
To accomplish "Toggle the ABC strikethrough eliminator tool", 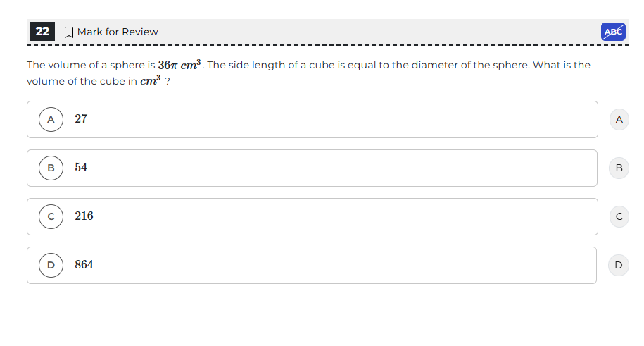I will pos(613,32).
